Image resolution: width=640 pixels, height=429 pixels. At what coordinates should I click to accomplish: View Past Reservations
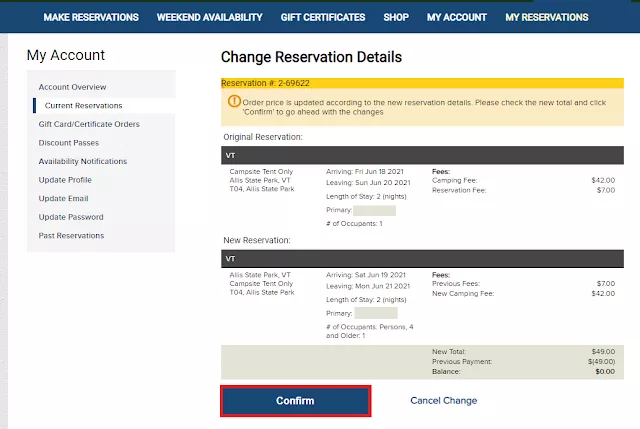[x=71, y=236]
